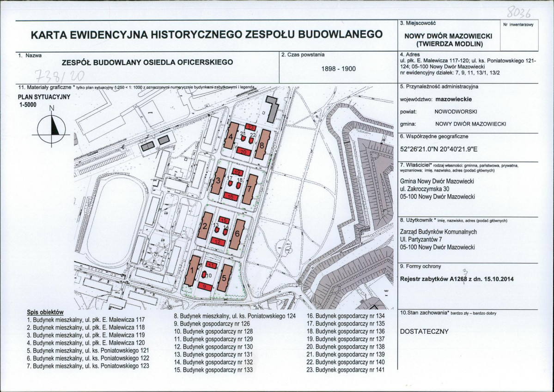
Task: Click the red outbuilding labeled 23
Action: [x=251, y=127]
